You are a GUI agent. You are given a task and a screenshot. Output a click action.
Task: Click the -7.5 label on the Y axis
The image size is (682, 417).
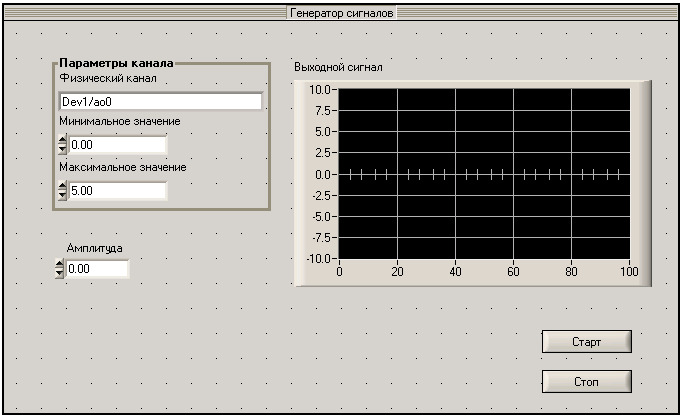pyautogui.click(x=321, y=237)
